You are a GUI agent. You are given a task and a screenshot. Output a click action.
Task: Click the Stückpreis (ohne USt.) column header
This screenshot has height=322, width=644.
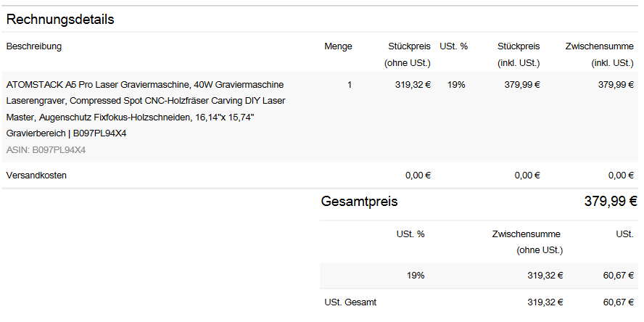(409, 54)
